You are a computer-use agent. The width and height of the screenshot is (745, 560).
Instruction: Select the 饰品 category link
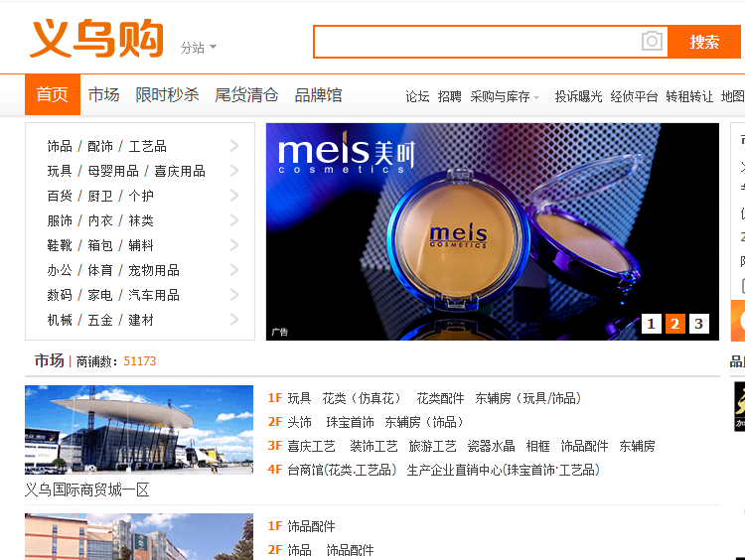(x=60, y=146)
